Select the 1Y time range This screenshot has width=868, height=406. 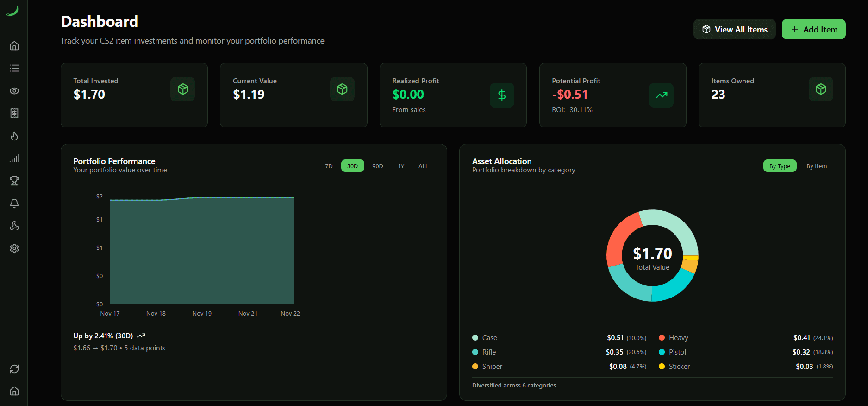point(401,166)
